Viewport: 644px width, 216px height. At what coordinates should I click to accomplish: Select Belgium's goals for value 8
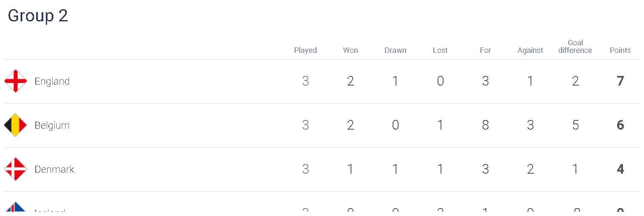point(485,125)
